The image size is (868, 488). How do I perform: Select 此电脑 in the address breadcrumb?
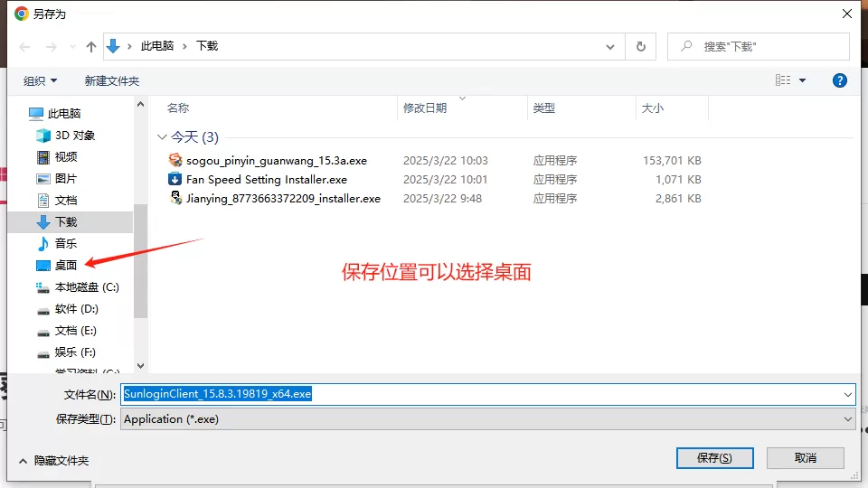coord(157,46)
